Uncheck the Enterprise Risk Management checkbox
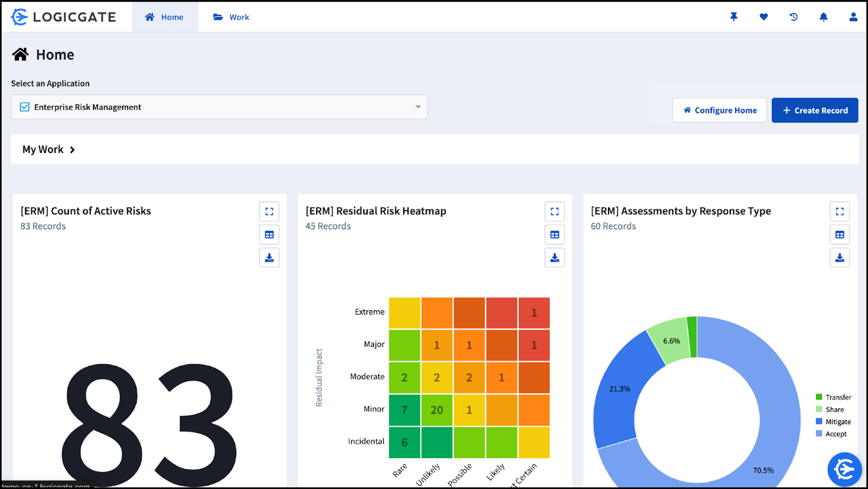 pos(24,107)
